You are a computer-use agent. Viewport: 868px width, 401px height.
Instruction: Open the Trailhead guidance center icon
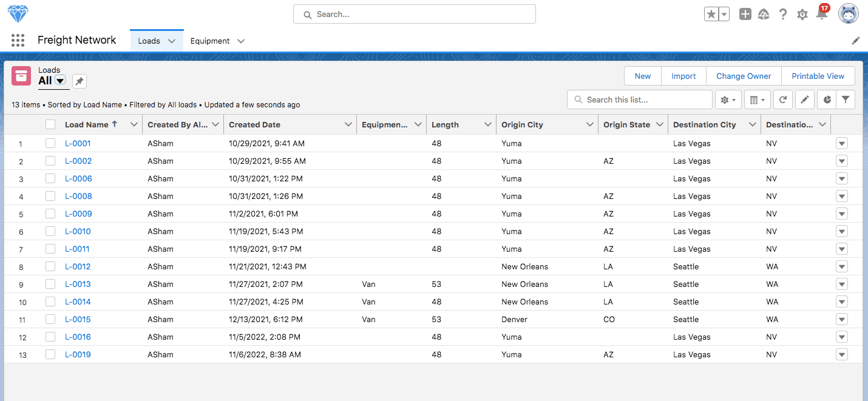(x=764, y=14)
